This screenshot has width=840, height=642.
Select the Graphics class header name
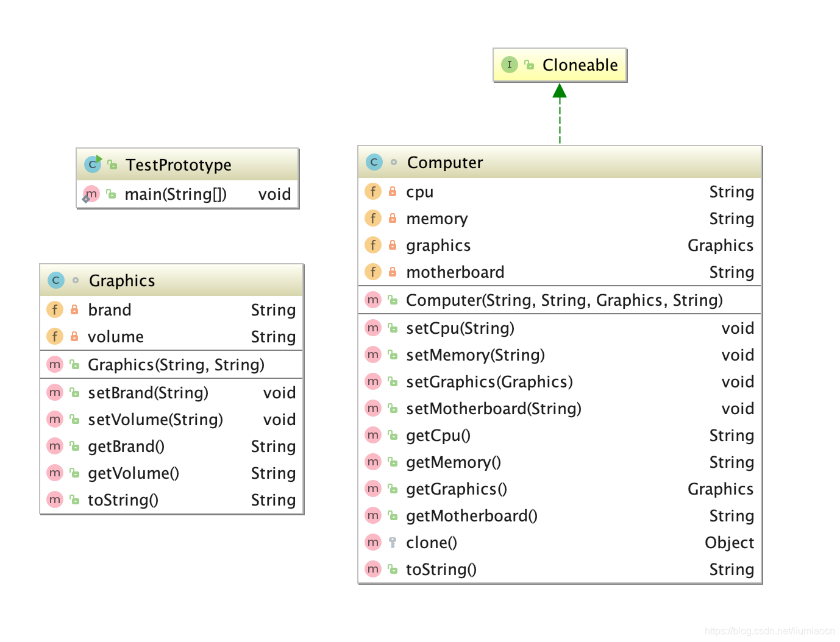pos(122,281)
